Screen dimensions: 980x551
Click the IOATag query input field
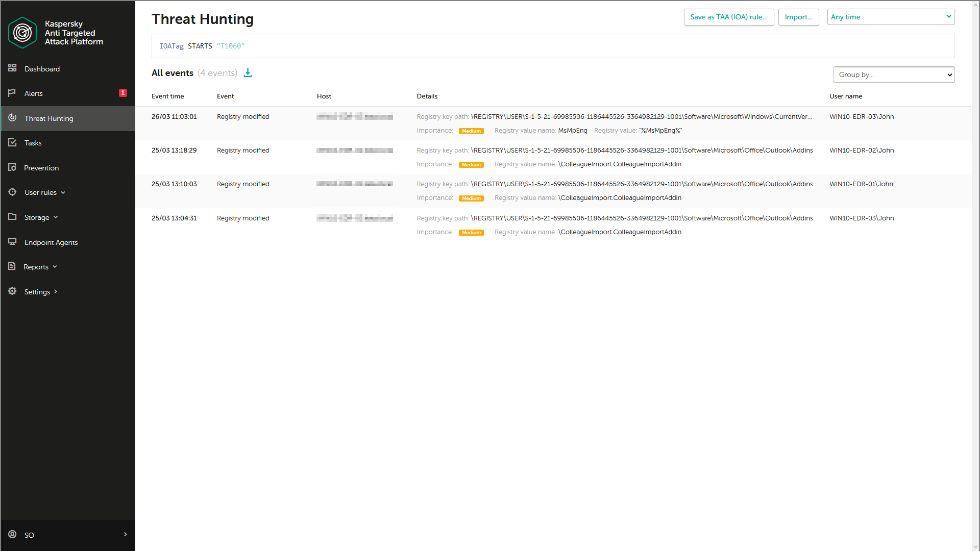coord(553,46)
